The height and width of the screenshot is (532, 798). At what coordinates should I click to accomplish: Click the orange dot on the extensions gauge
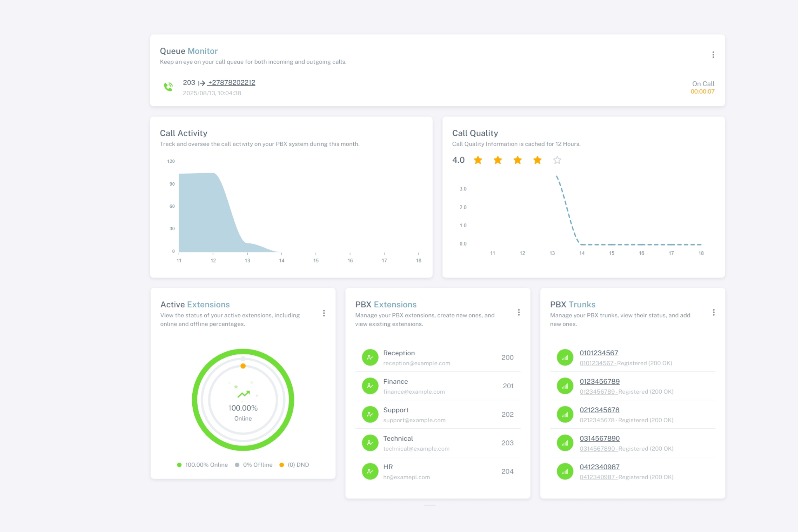(x=243, y=366)
